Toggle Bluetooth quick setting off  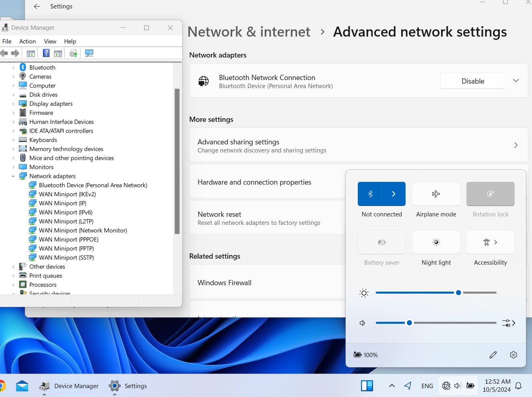(x=370, y=194)
